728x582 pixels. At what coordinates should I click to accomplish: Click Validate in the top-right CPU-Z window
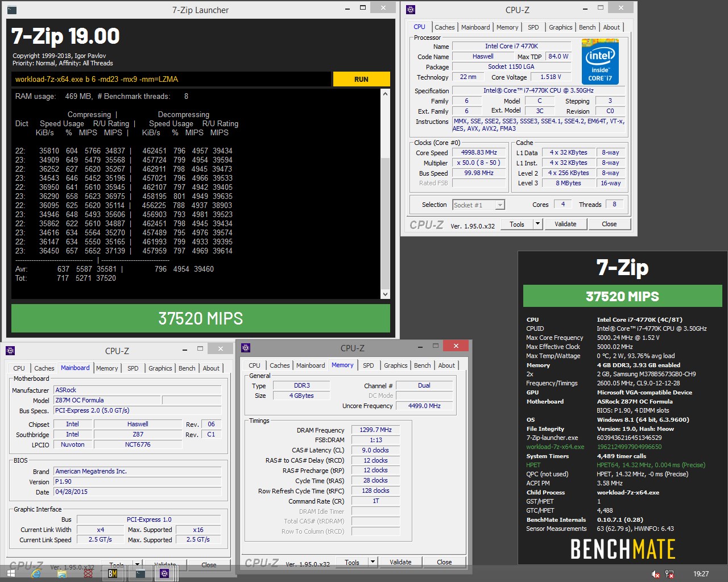[565, 224]
